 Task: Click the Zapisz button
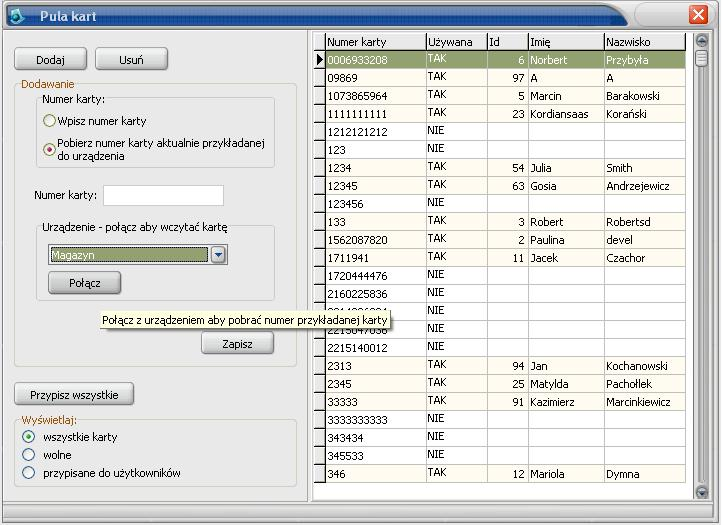[x=238, y=344]
